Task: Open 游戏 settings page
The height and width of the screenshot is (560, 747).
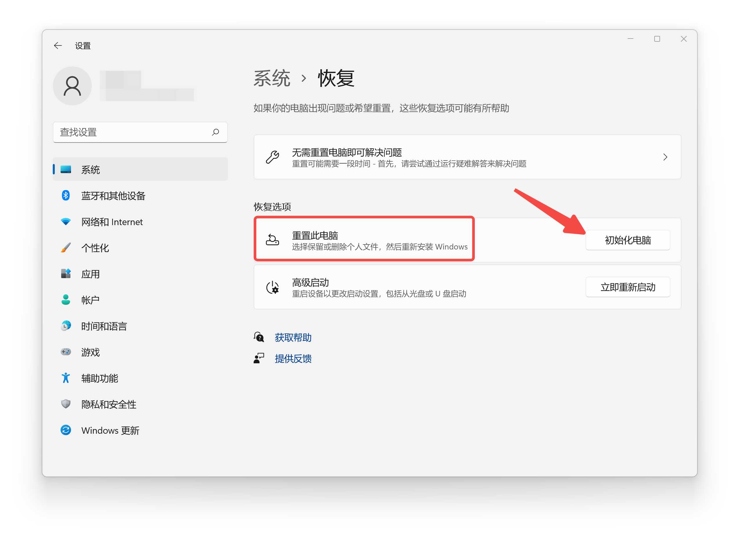Action: (x=140, y=352)
